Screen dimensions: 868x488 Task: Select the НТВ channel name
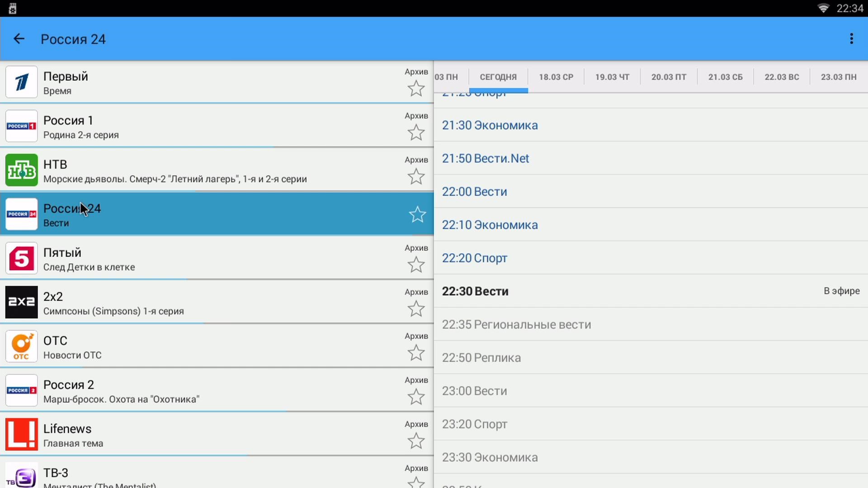55,164
